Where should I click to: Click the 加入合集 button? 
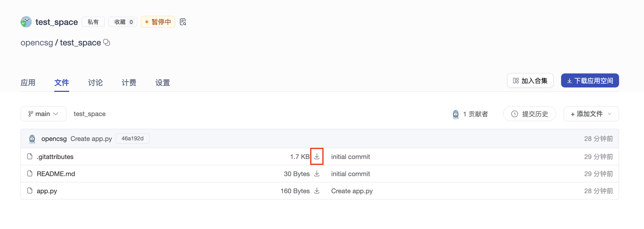[x=530, y=81]
